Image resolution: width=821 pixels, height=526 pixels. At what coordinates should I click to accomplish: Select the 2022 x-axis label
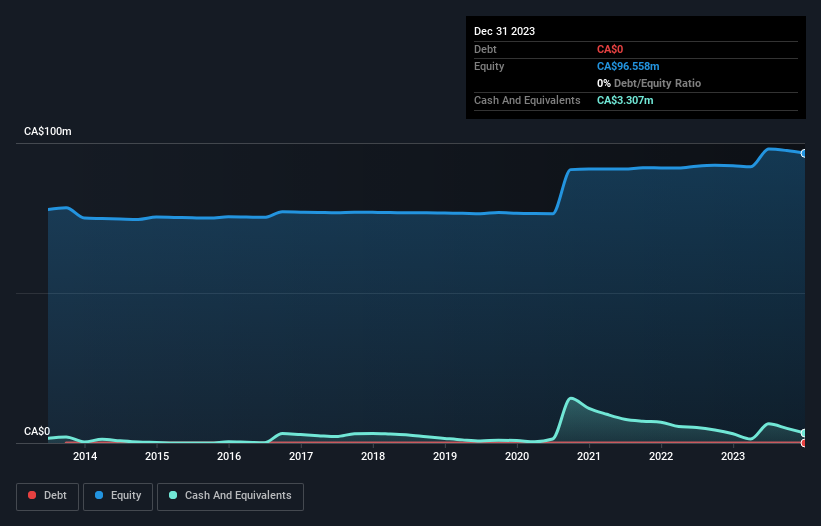(661, 456)
